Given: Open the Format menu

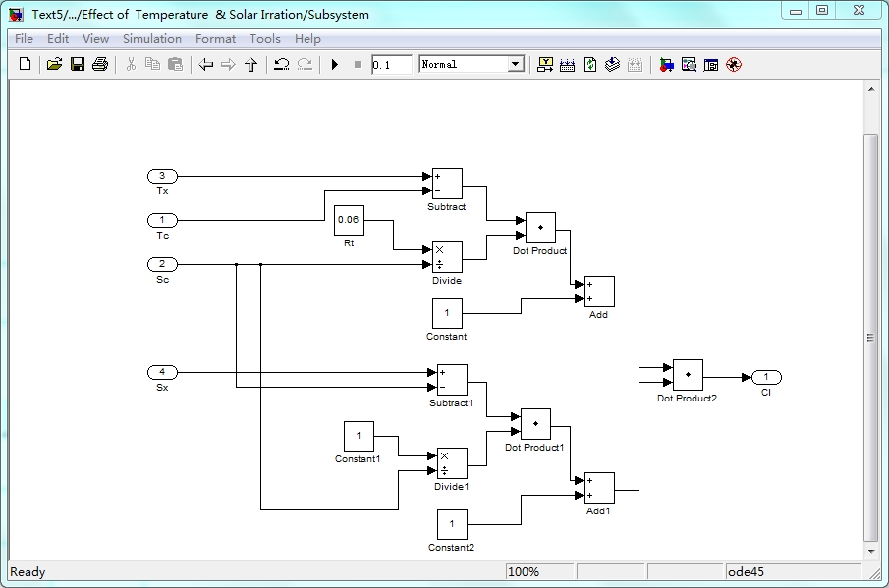Looking at the screenshot, I should pyautogui.click(x=215, y=39).
